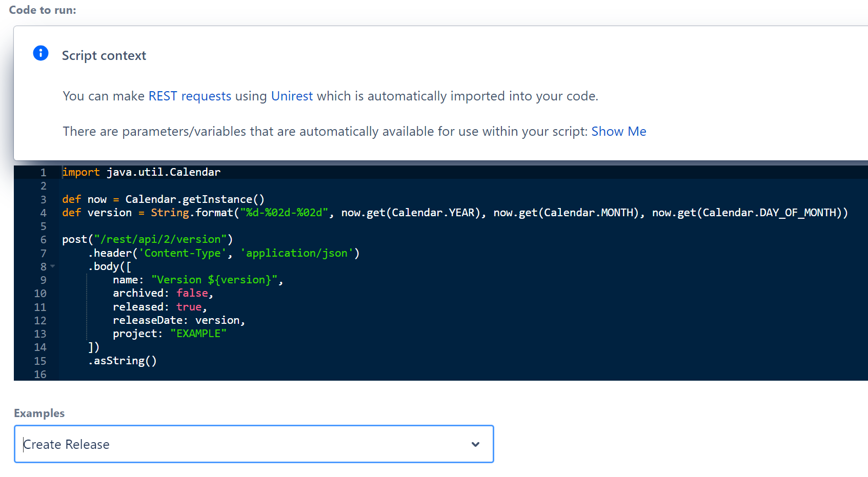This screenshot has height=477, width=868.
Task: Collapse the code fold arrow on line 8
Action: point(52,266)
